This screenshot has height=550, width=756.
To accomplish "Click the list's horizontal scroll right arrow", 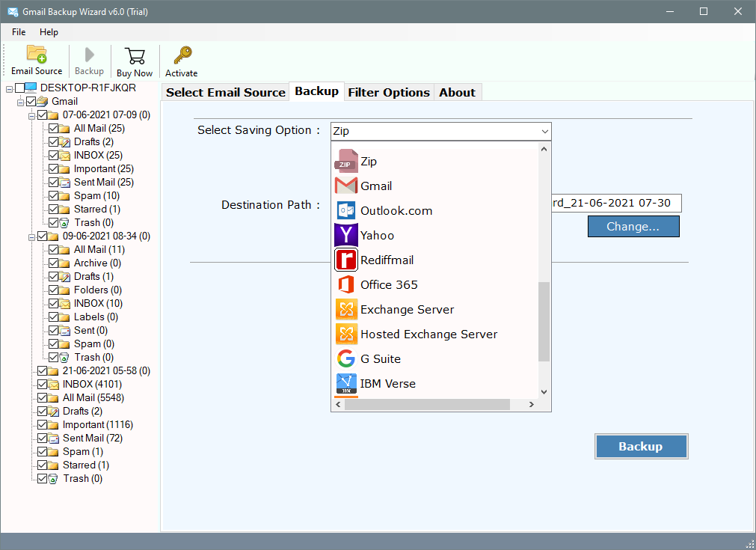I will [532, 404].
